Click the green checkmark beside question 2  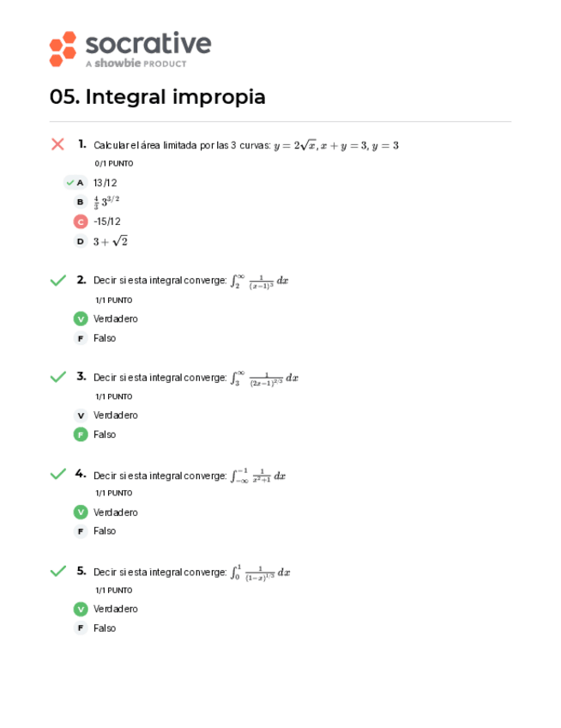coord(57,280)
